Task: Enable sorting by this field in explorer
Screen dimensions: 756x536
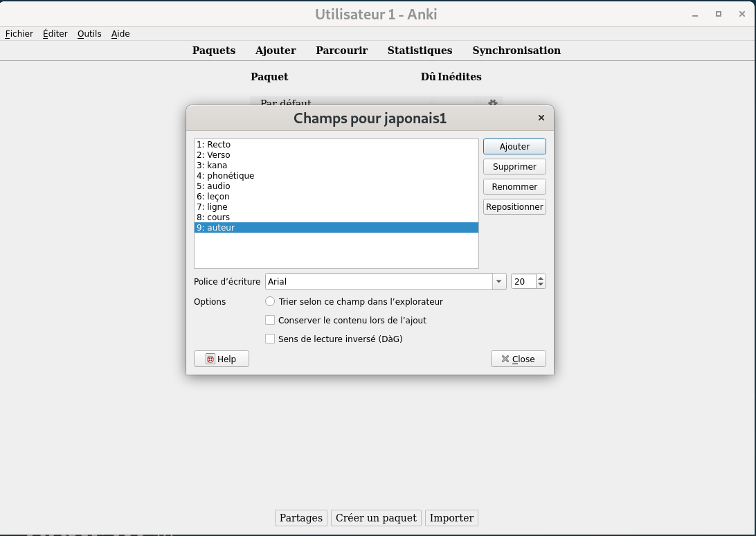Action: (270, 302)
